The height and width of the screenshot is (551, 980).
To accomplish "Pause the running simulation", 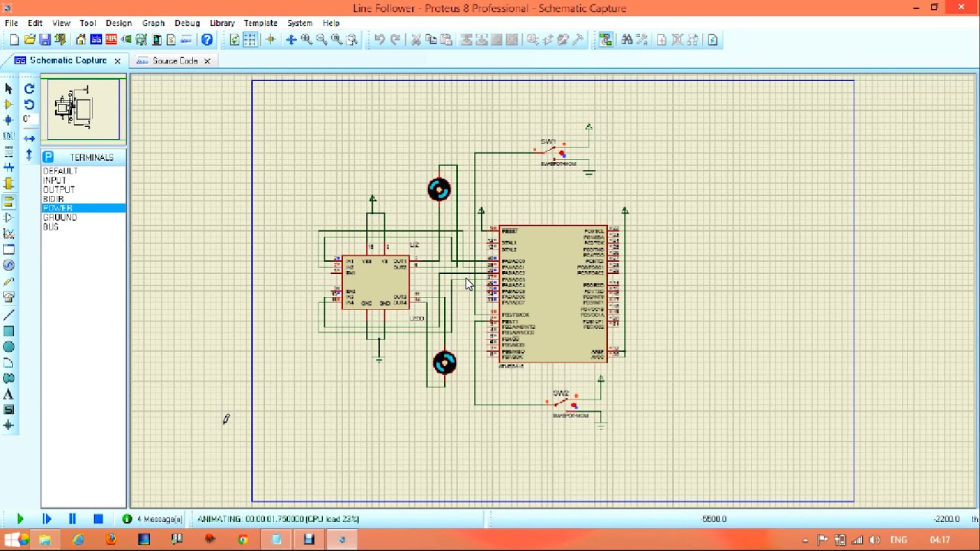I will [72, 519].
